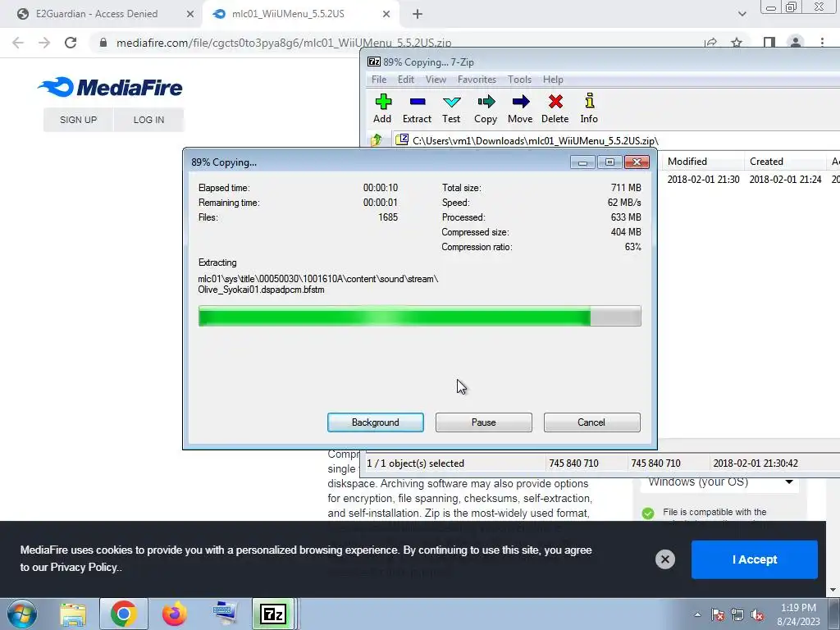Viewport: 840px width, 630px height.
Task: Click the Copy icon in 7-Zip toolbar
Action: [486, 109]
